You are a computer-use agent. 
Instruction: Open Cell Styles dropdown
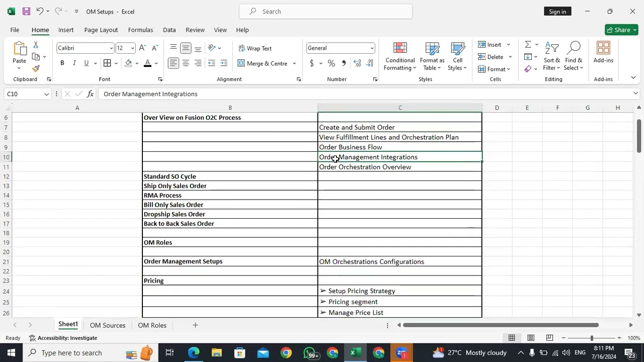(x=457, y=56)
